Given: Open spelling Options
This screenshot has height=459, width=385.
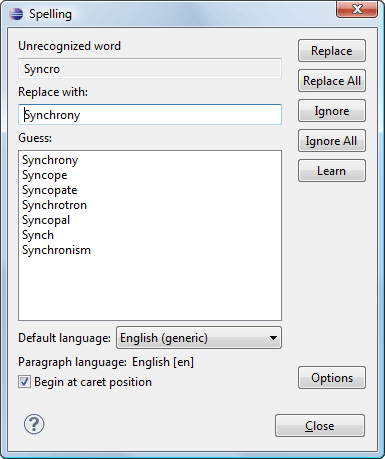Looking at the screenshot, I should [x=332, y=378].
